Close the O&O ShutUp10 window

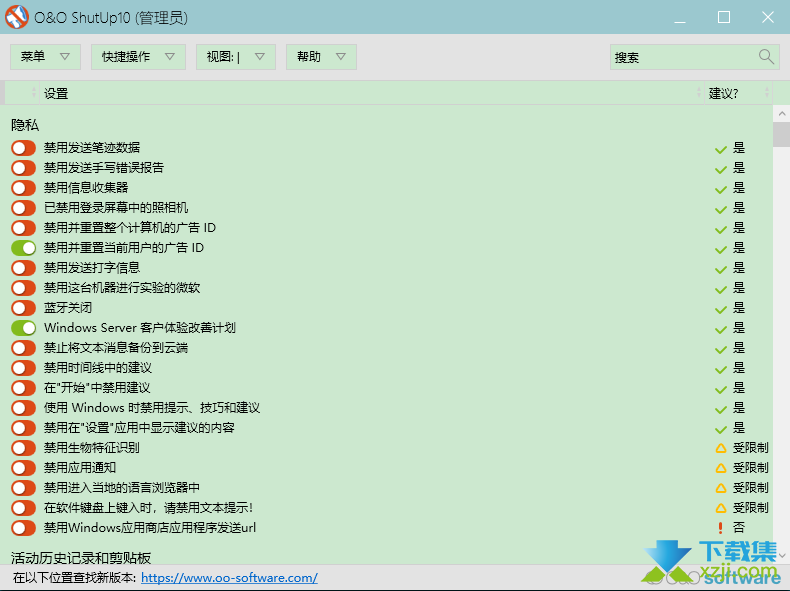pyautogui.click(x=768, y=17)
